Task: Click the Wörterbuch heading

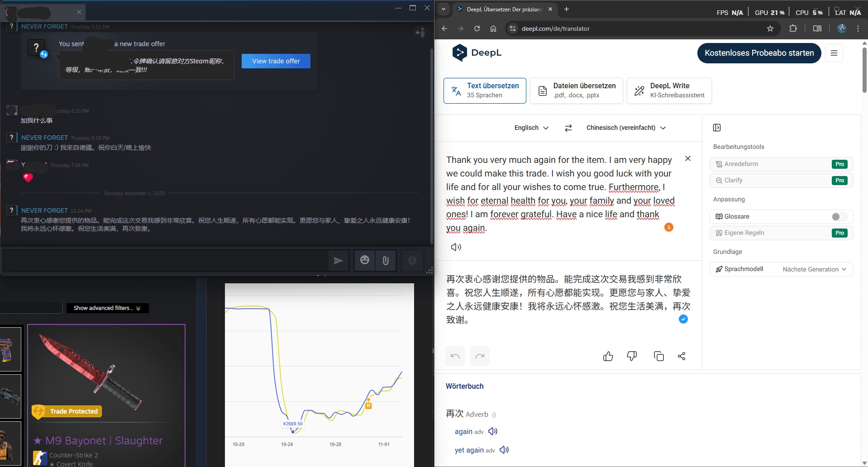Action: (465, 386)
